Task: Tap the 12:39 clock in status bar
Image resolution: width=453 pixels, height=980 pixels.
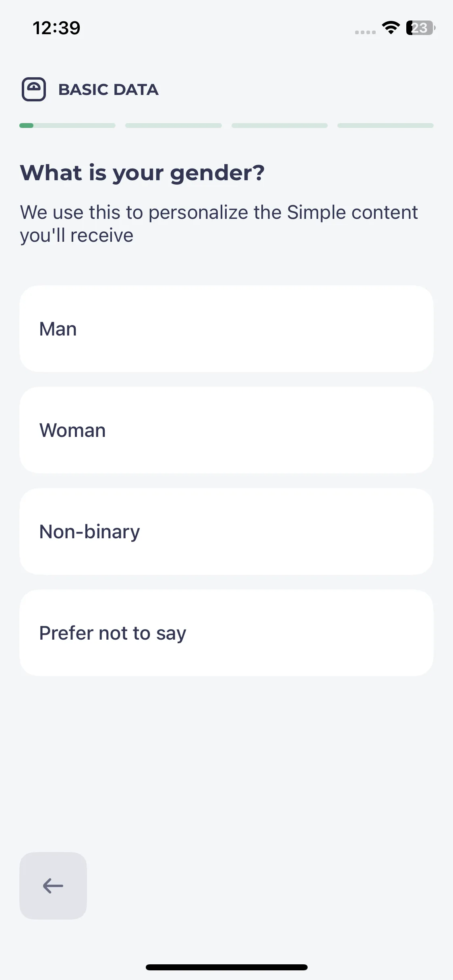Action: click(x=56, y=28)
